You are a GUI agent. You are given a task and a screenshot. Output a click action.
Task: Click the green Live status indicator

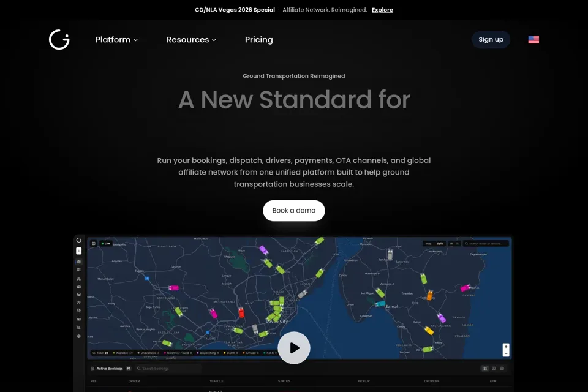click(106, 243)
